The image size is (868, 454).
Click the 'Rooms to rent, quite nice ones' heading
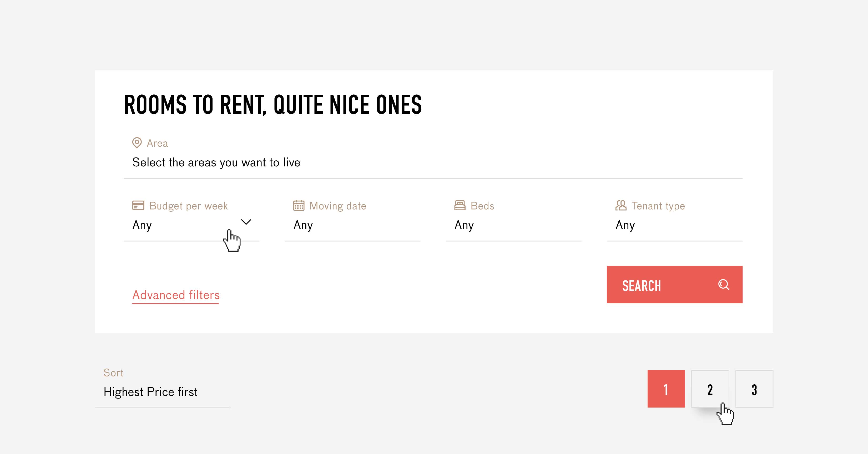pos(273,105)
